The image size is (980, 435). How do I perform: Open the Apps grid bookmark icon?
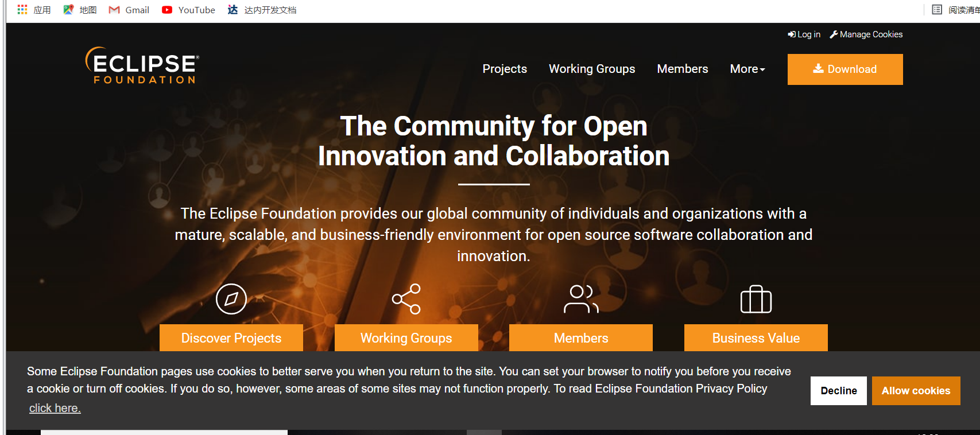[x=22, y=10]
